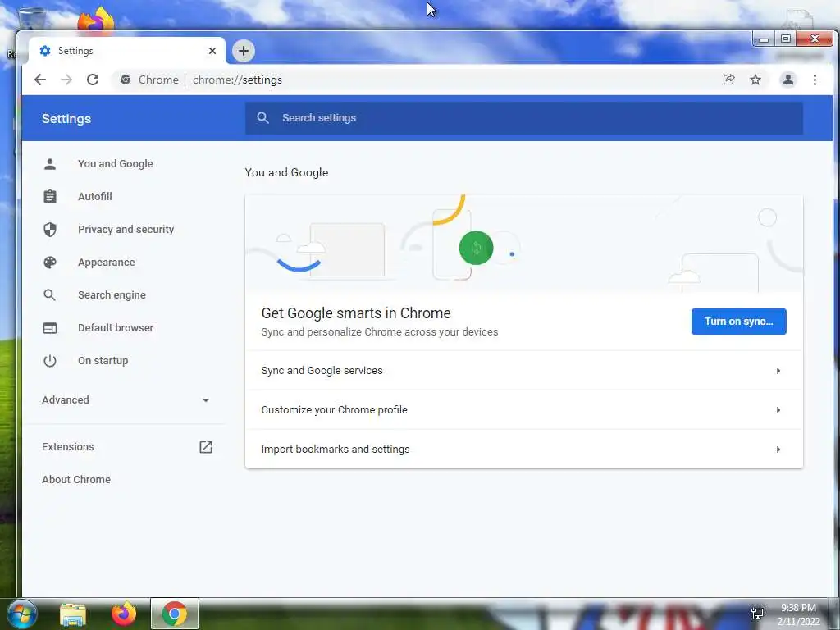Click the person icon beside You and Google
This screenshot has width=840, height=630.
pyautogui.click(x=50, y=164)
